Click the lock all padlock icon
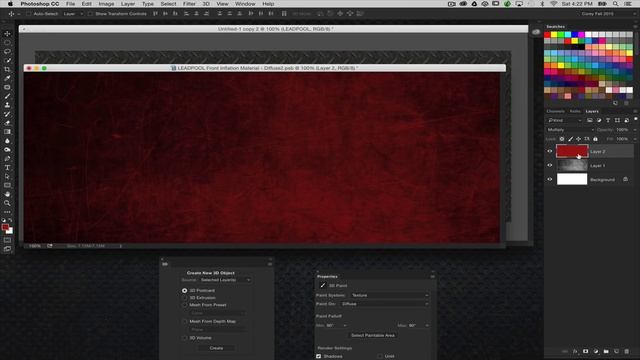 pyautogui.click(x=595, y=139)
